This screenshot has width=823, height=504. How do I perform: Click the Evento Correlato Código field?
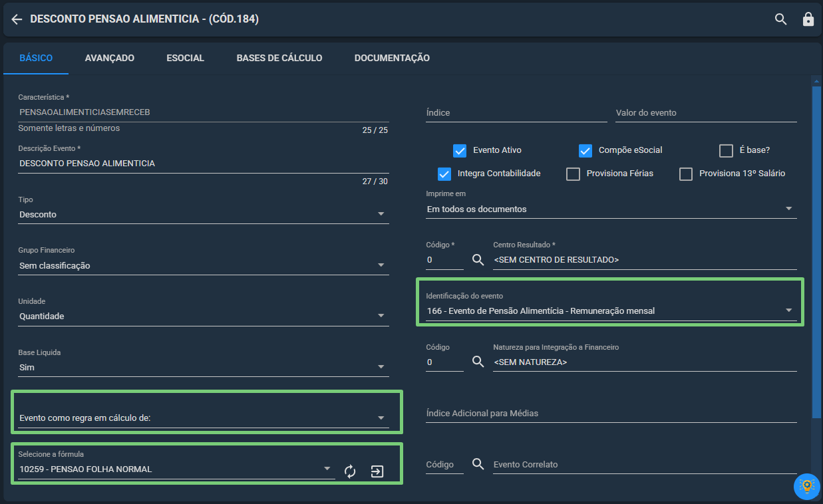(x=444, y=465)
